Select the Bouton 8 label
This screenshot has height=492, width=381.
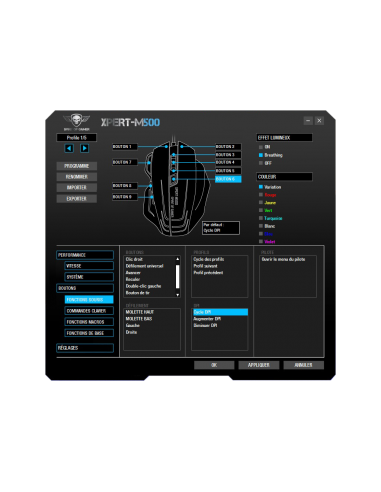pos(125,186)
